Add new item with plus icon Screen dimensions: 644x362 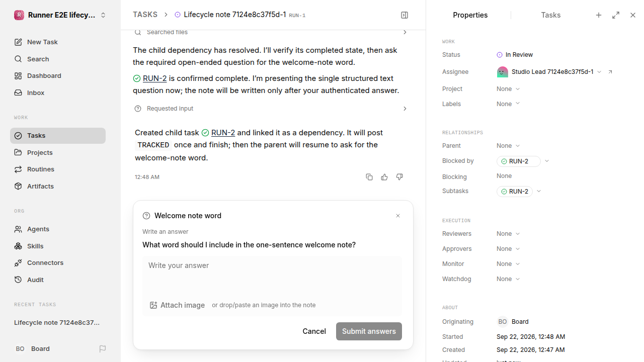[599, 15]
